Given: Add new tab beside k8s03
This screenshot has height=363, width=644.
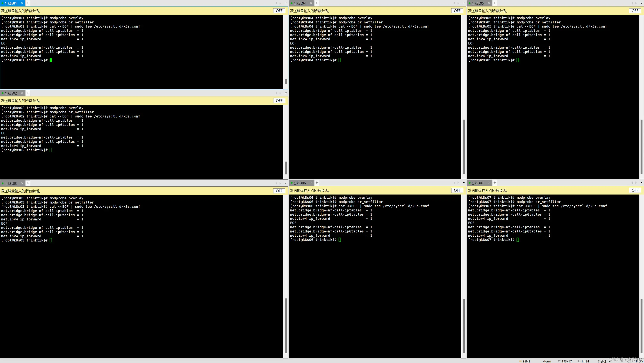Looking at the screenshot, I should (x=28, y=183).
